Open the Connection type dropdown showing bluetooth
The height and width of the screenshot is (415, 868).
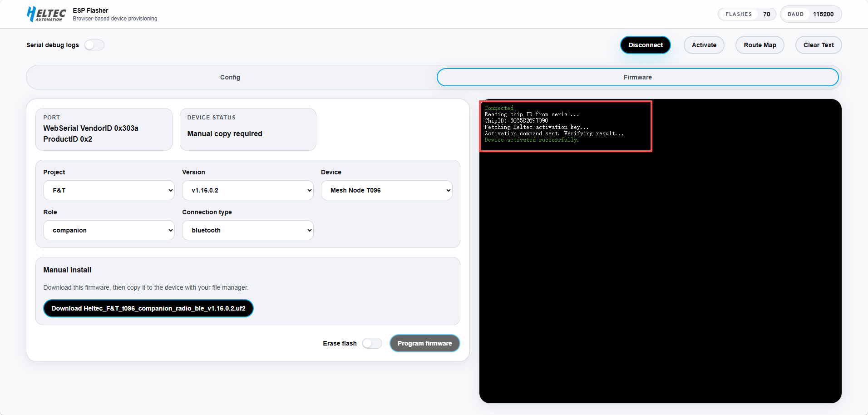[x=248, y=230]
